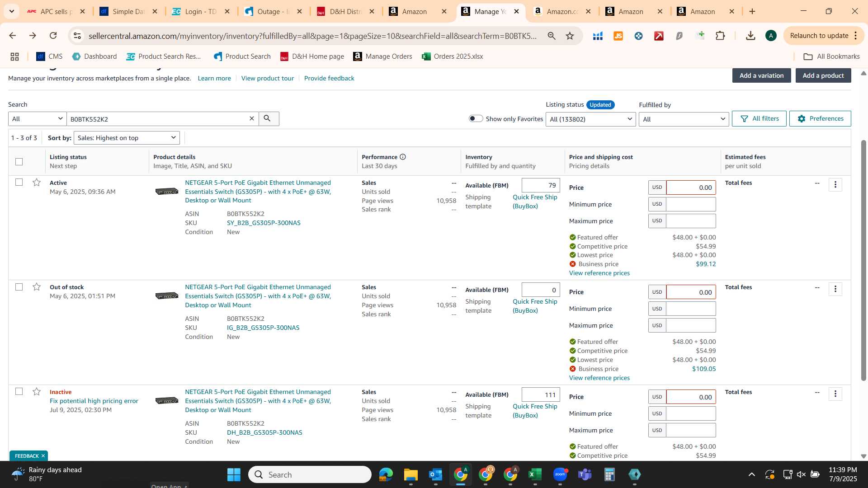
Task: Go back in browser history
Action: click(x=13, y=36)
